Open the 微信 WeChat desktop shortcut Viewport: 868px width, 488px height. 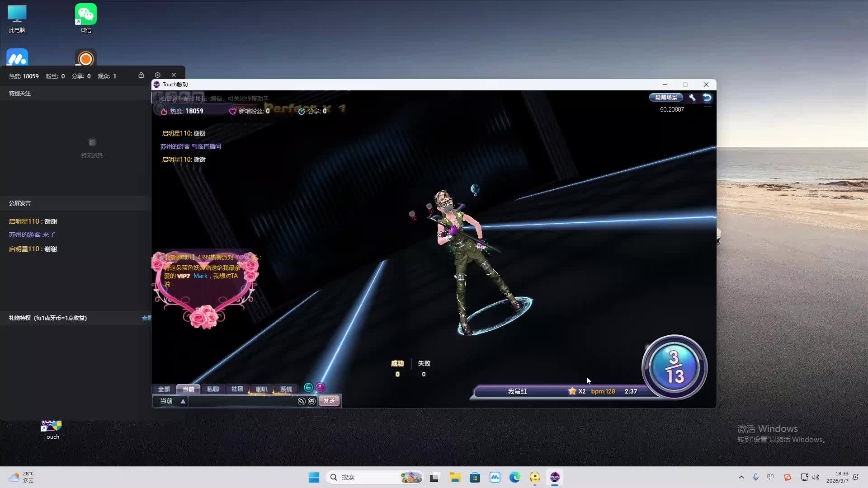coord(86,19)
